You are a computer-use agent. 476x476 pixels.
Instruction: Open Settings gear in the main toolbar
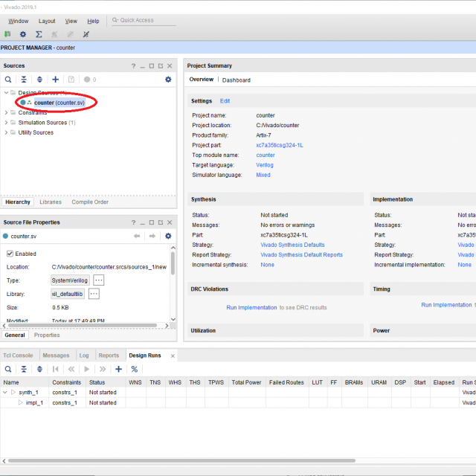pos(23,34)
